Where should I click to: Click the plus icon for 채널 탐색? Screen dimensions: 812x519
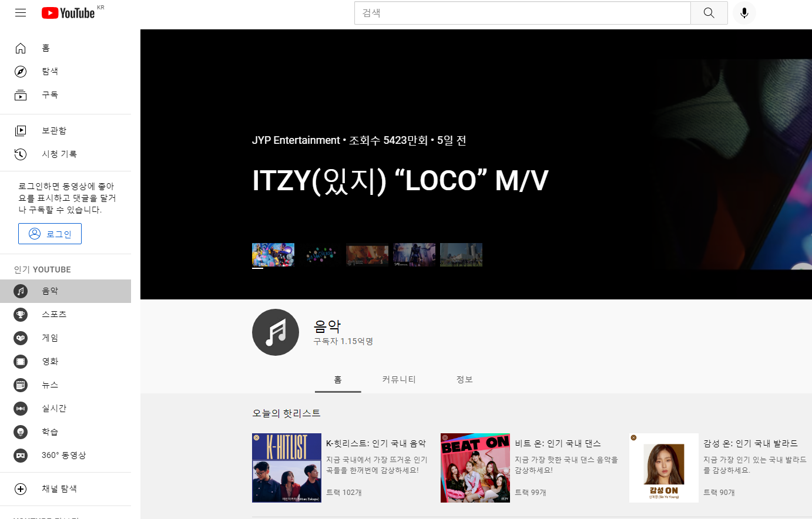(x=21, y=489)
